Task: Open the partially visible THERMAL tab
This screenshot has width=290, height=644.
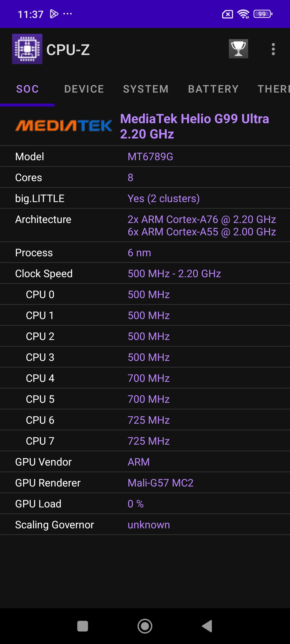Action: (273, 89)
